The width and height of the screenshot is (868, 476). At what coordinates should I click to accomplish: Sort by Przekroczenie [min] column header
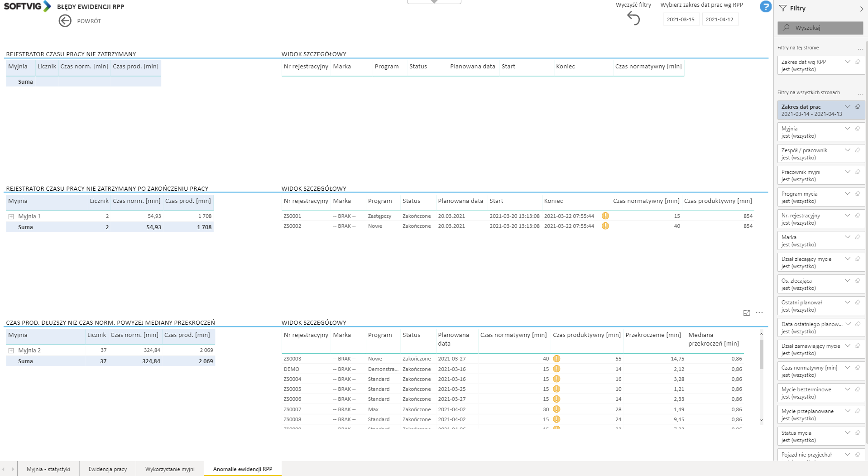pos(653,335)
